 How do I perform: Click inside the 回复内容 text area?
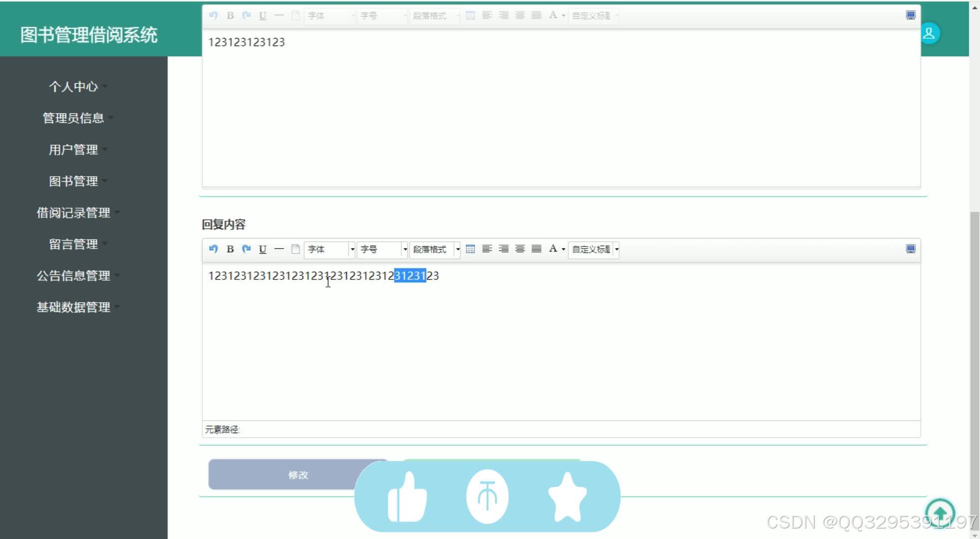(561, 341)
